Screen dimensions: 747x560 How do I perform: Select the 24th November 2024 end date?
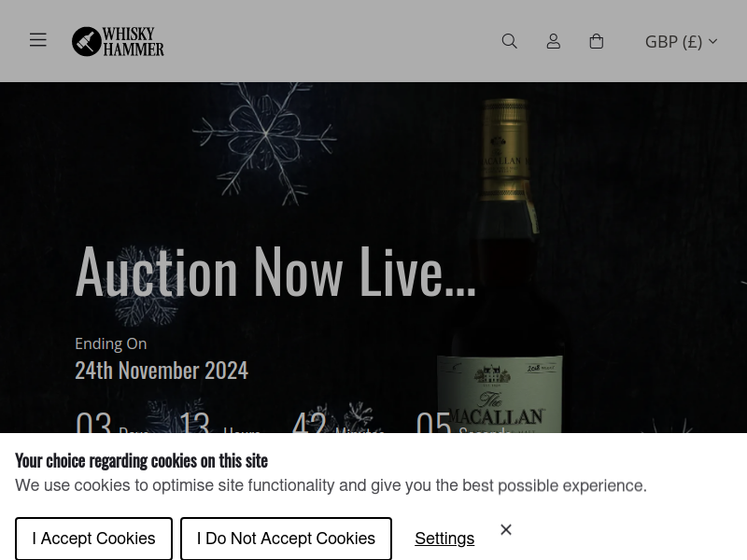162,371
